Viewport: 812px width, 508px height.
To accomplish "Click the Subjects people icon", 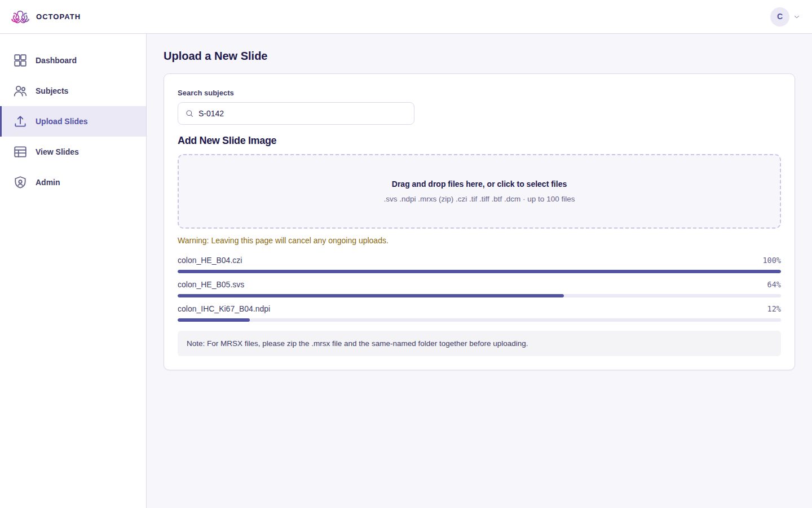I will pyautogui.click(x=20, y=91).
